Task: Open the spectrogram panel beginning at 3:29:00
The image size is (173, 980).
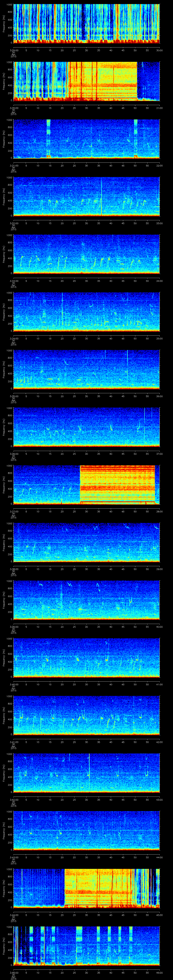Action: [87, 24]
